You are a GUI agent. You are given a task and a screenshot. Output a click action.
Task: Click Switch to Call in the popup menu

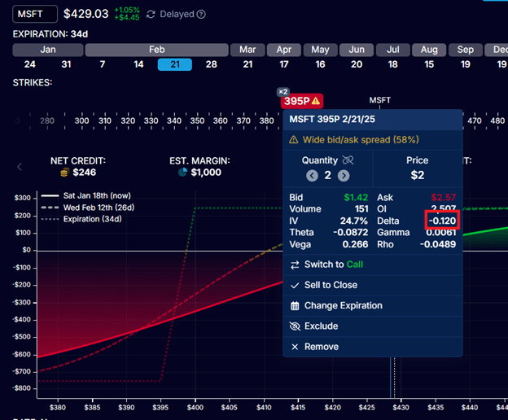(373, 265)
